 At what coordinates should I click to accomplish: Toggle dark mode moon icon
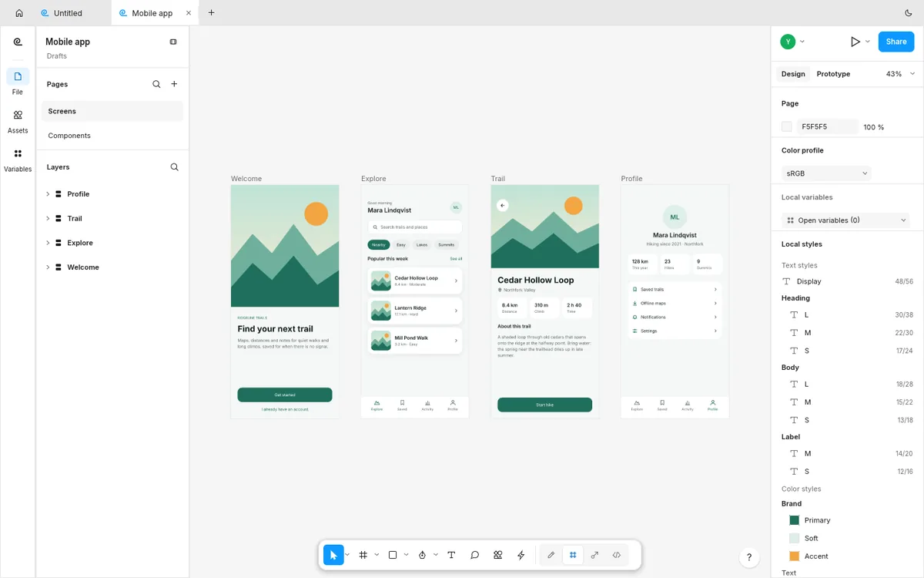pyautogui.click(x=909, y=13)
